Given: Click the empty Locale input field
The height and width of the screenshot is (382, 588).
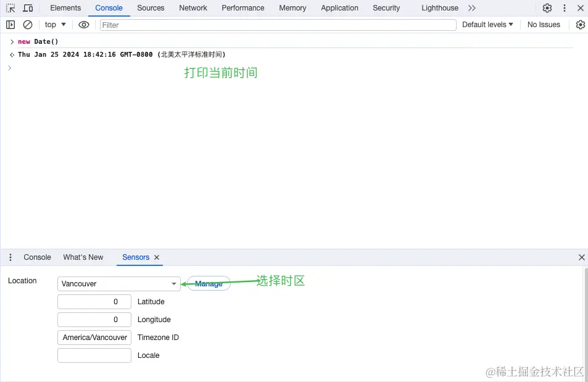Looking at the screenshot, I should tap(94, 355).
